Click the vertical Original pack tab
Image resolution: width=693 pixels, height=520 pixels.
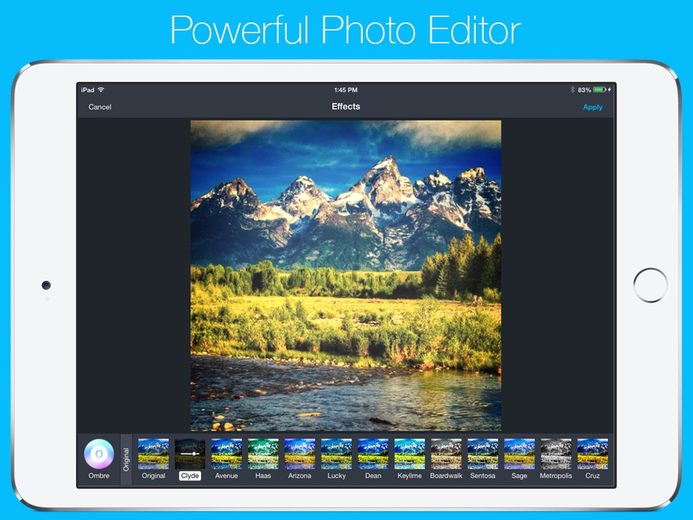click(x=126, y=459)
